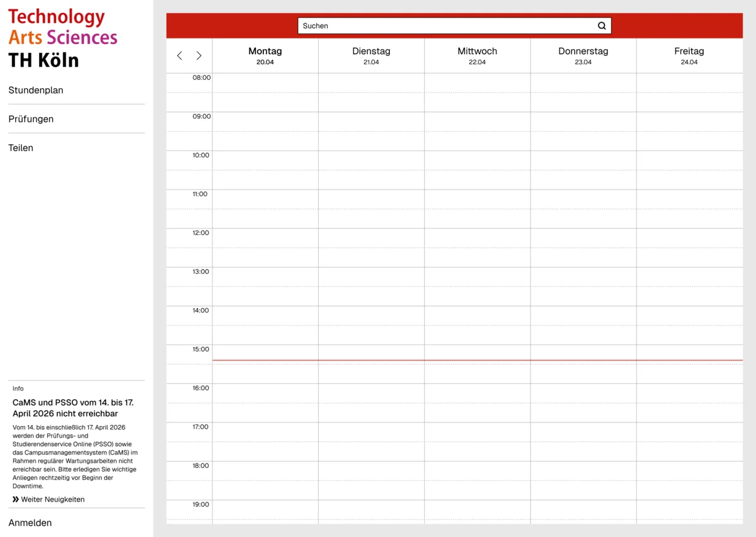756x537 pixels.
Task: Click the Anmelden login link
Action: coord(30,523)
